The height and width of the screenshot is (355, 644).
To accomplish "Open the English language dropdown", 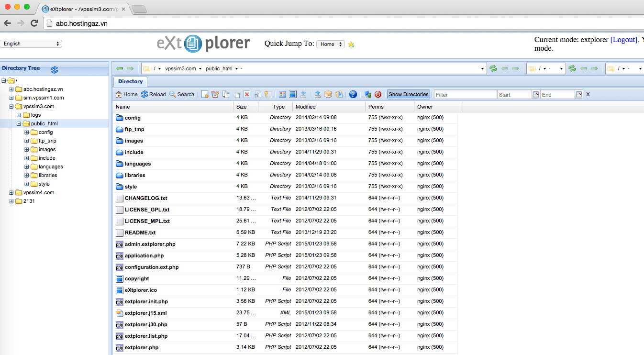I will click(x=31, y=44).
